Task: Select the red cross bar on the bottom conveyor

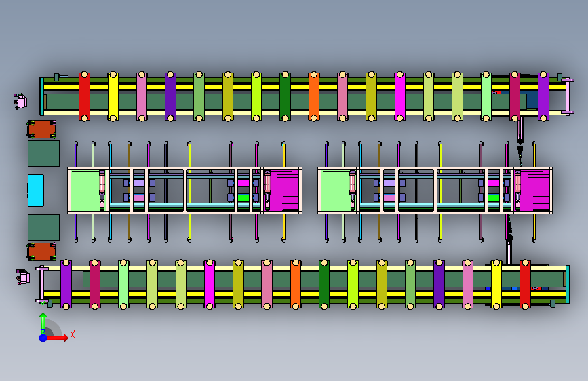Action: point(525,285)
